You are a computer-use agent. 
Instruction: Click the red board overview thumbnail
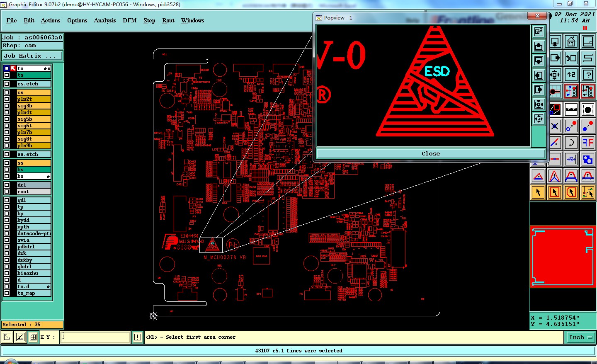click(563, 257)
